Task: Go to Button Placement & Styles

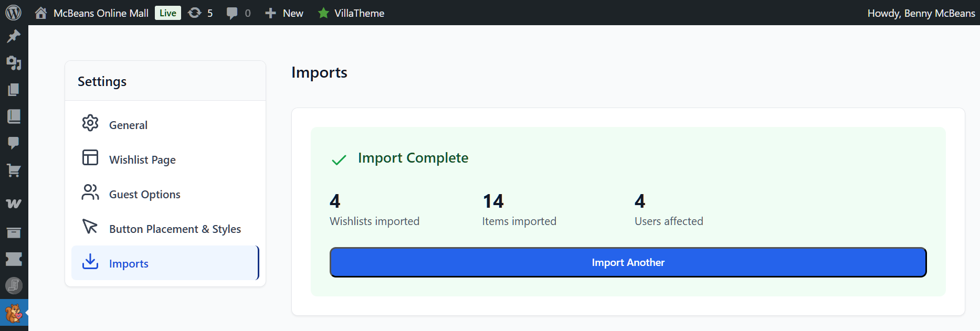Action: click(x=175, y=229)
